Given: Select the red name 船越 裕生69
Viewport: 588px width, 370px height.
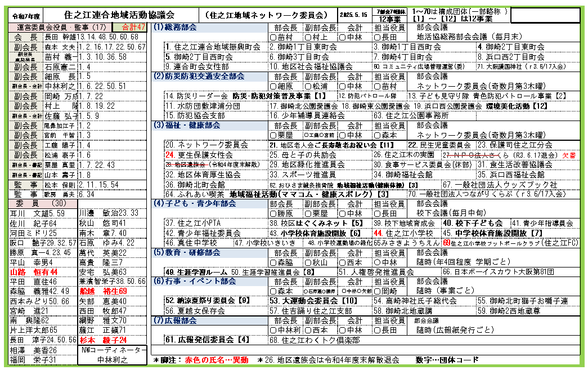Looking at the screenshot, I should click(103, 291).
